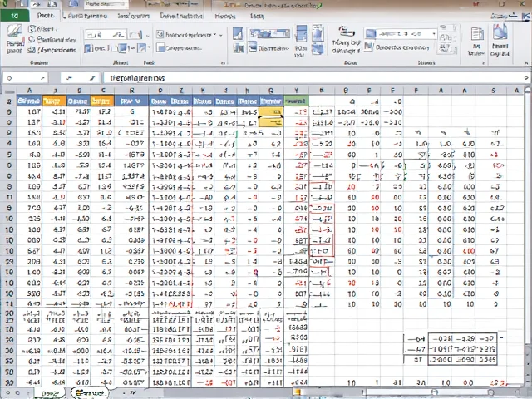This screenshot has height=399, width=532.
Task: Expand the arrow after the checkbox-style icon's label
Action: click(221, 35)
